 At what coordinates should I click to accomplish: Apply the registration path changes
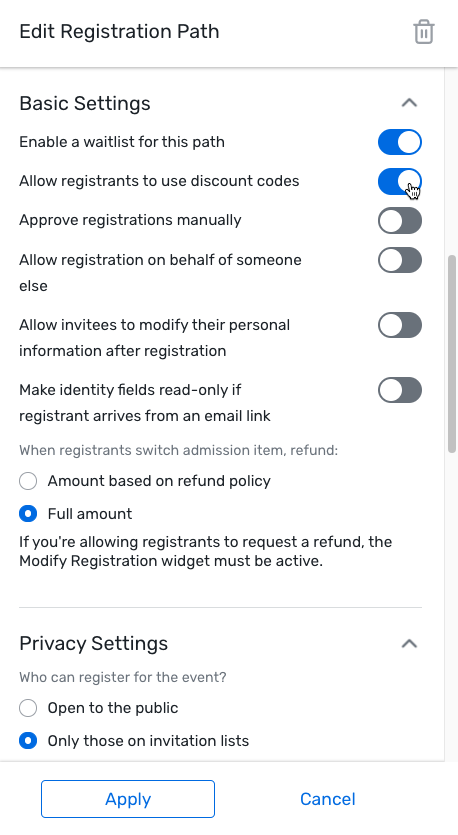[128, 799]
